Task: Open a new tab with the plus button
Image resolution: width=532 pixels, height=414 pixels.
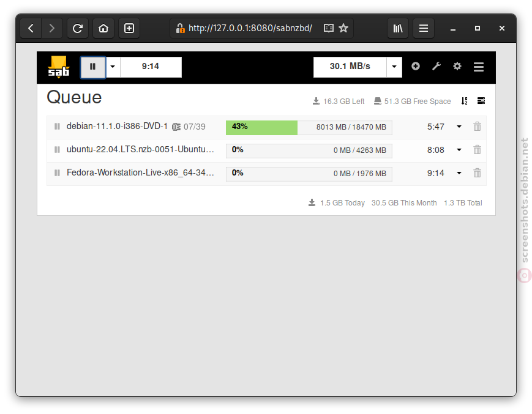Action: [x=129, y=28]
